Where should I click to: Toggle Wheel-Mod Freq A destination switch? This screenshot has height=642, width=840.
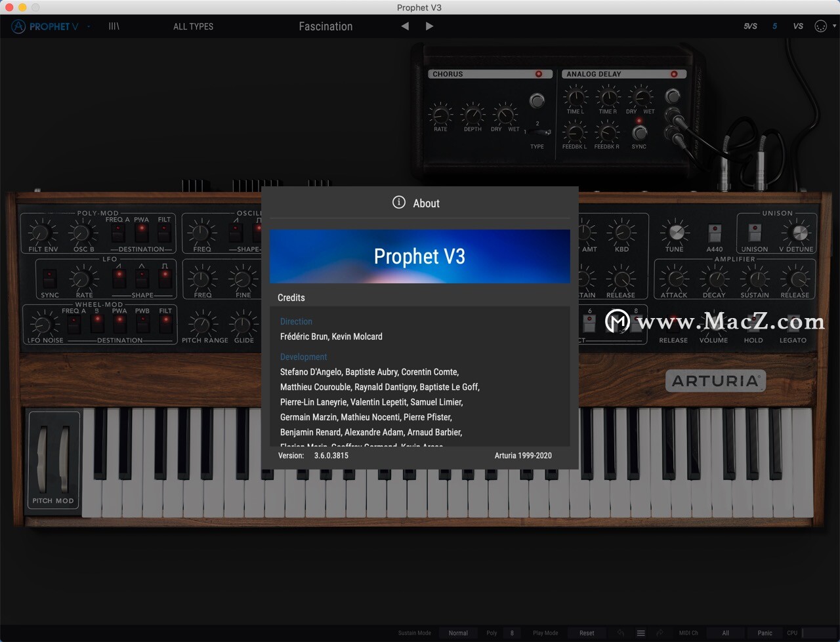[74, 323]
